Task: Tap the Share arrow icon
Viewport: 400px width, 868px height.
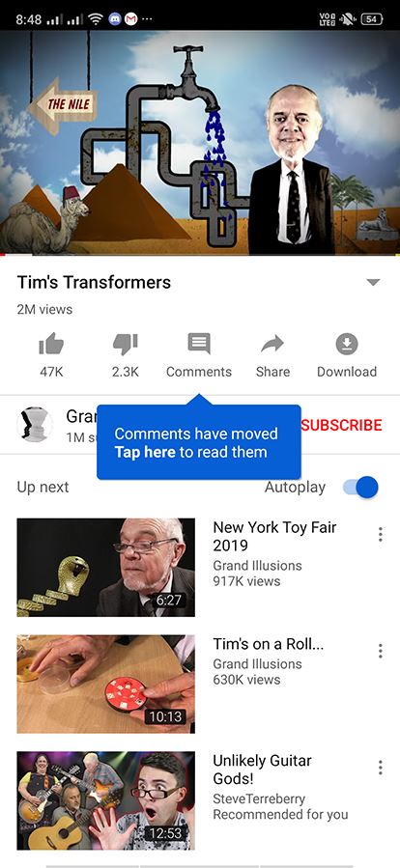Action: click(272, 344)
